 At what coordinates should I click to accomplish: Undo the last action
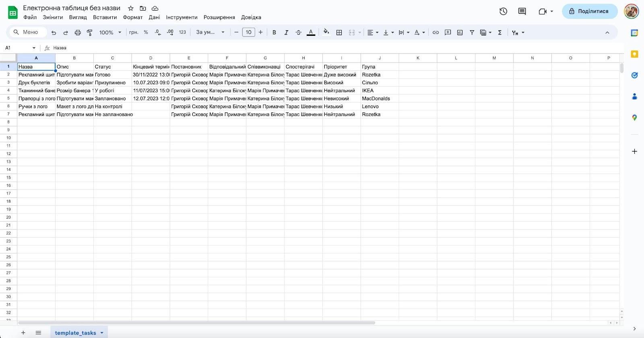[x=54, y=33]
